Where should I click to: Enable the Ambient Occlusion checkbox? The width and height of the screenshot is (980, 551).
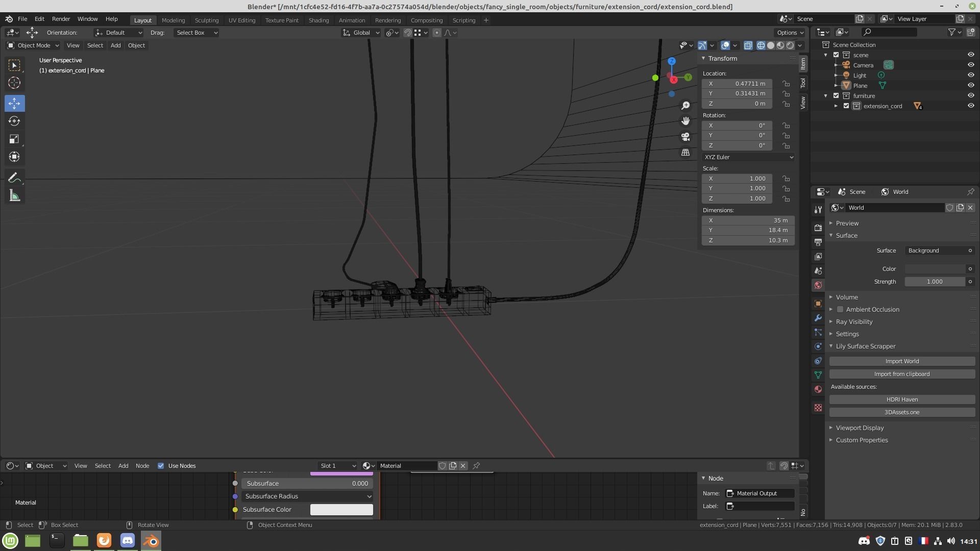point(840,310)
